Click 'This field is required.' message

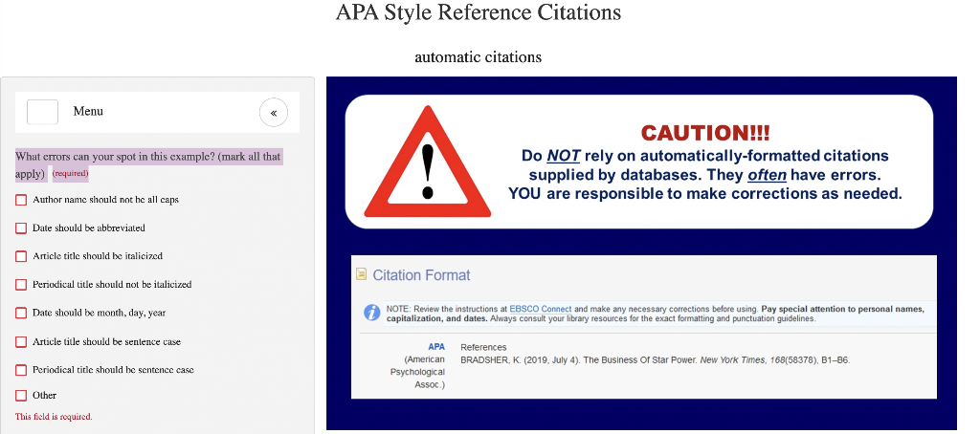54,417
